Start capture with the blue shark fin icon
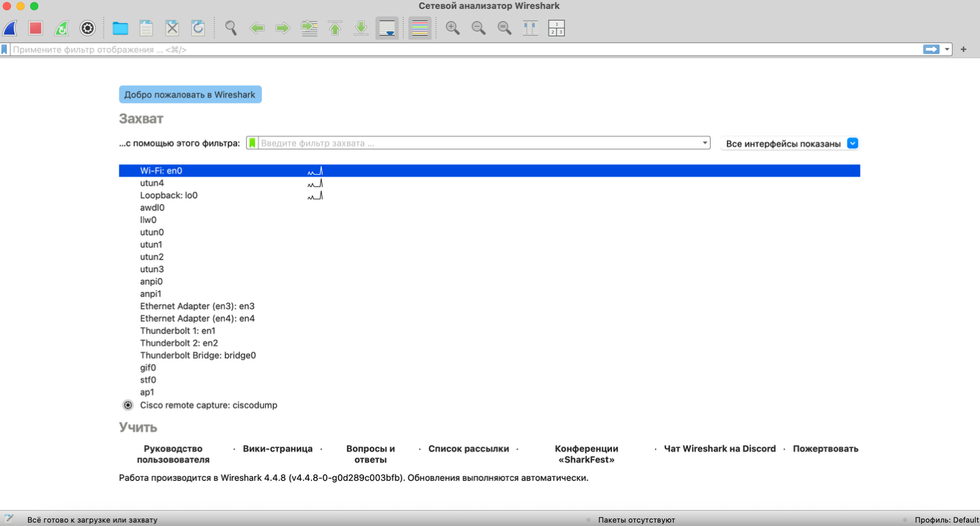The image size is (980, 526). pos(10,28)
